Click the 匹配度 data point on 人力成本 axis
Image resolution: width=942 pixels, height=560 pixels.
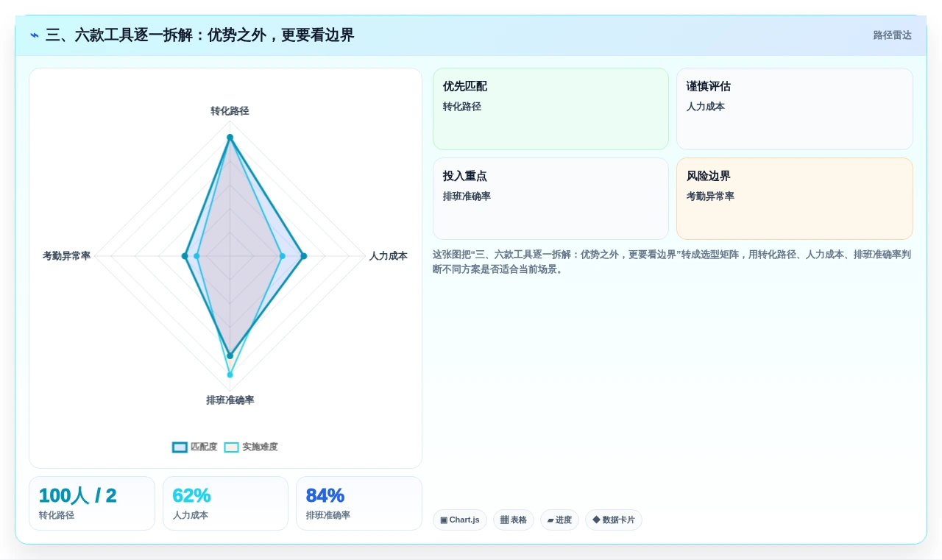pos(303,256)
